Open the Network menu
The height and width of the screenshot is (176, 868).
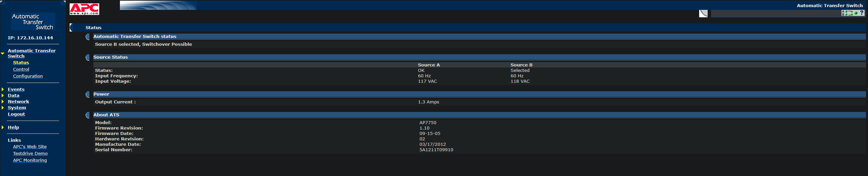click(18, 102)
